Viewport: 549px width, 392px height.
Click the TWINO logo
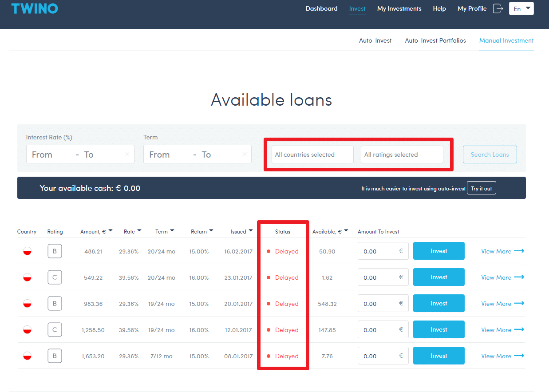click(x=35, y=8)
